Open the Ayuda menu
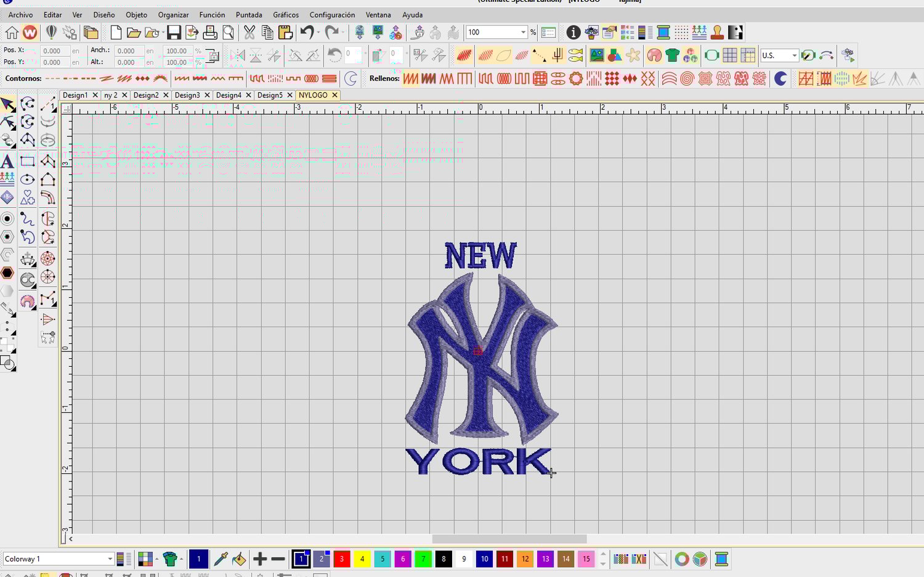This screenshot has width=924, height=577. pos(413,15)
